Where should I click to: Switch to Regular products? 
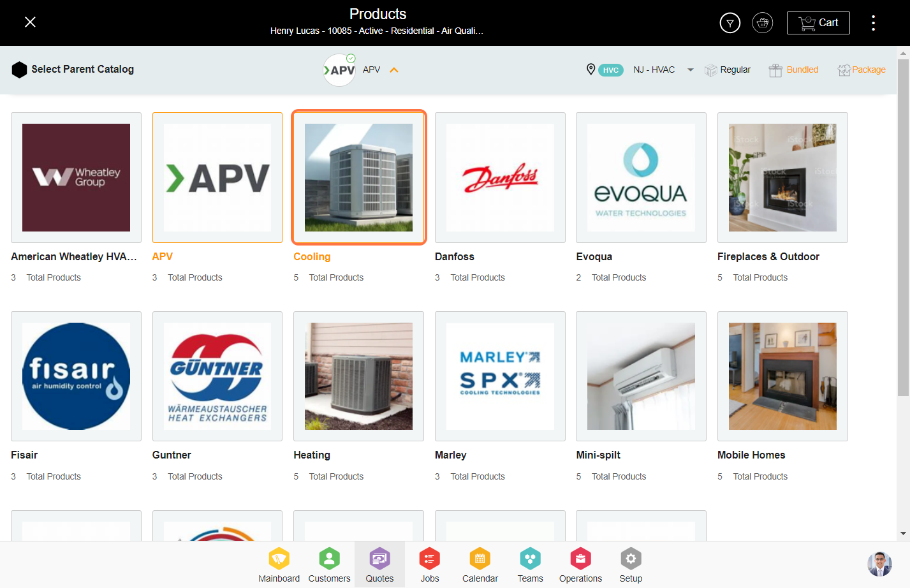pos(728,70)
